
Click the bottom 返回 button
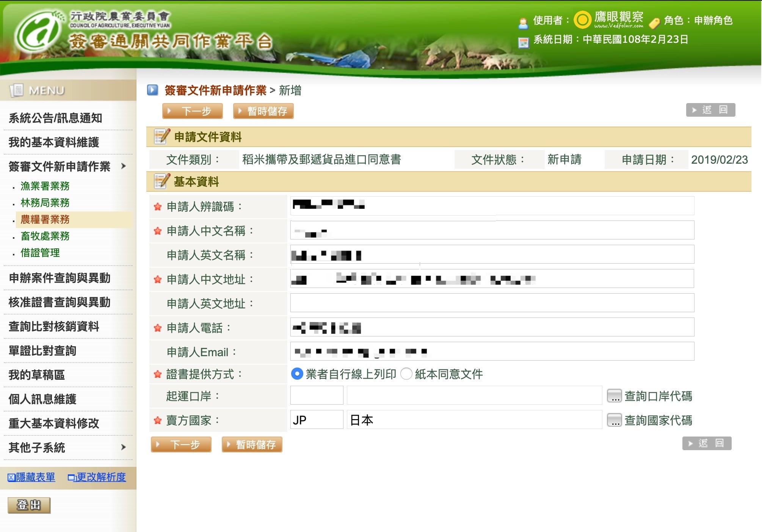click(x=707, y=443)
